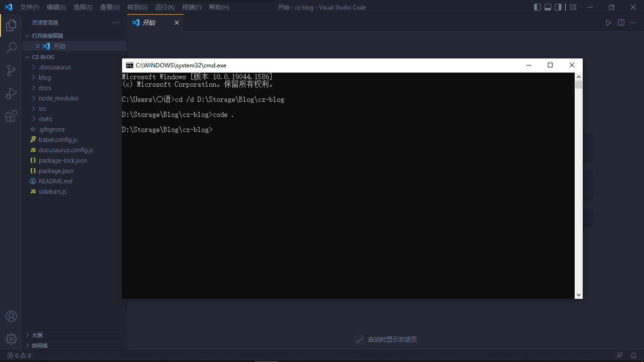Open the errors and warnings status item
The image size is (644, 362).
point(19,355)
